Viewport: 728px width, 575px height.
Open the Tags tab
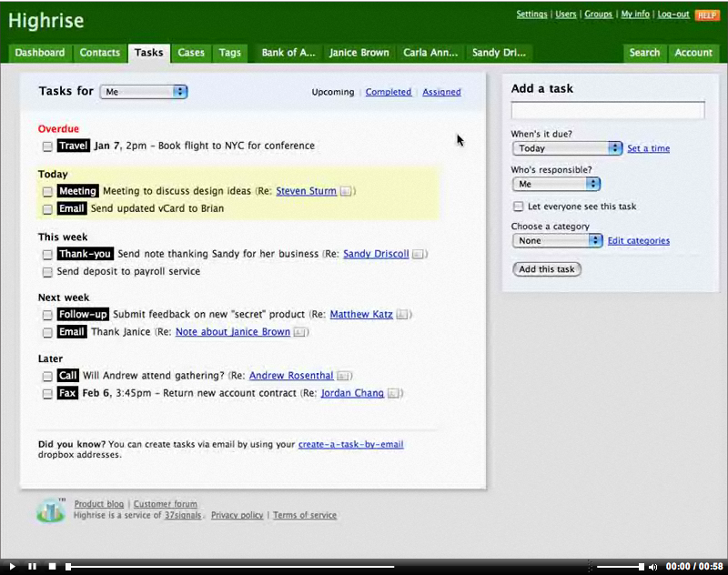[230, 53]
